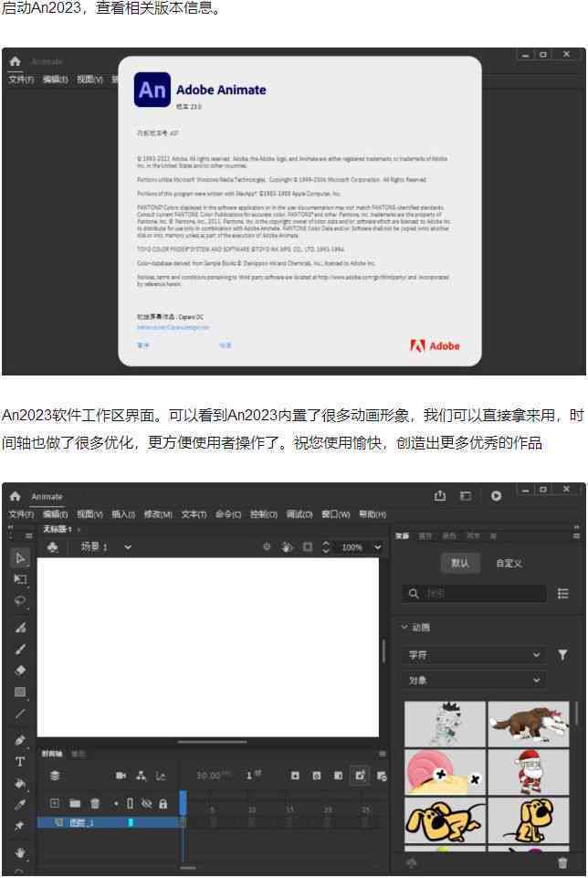Select the Fluid Brush tool
588x878 pixels.
click(x=21, y=628)
